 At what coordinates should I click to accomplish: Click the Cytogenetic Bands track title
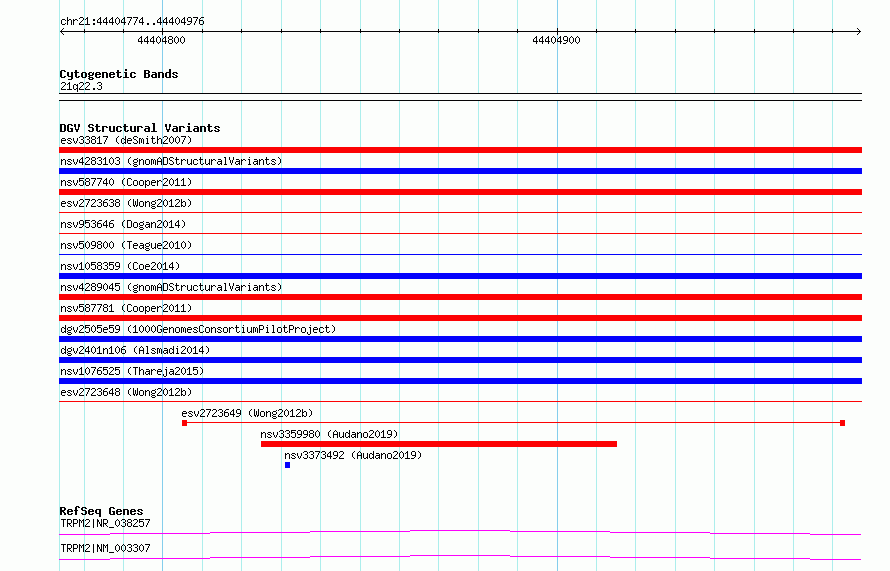tap(119, 74)
